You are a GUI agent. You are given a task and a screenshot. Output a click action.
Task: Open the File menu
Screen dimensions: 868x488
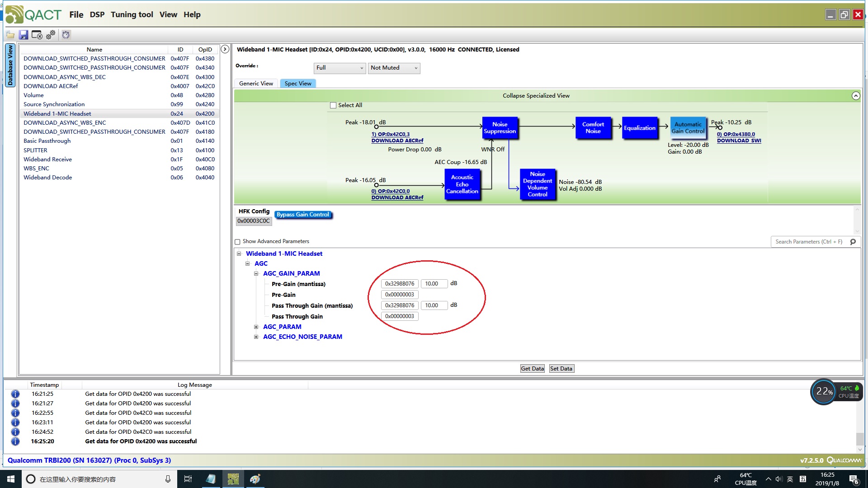[x=76, y=14]
